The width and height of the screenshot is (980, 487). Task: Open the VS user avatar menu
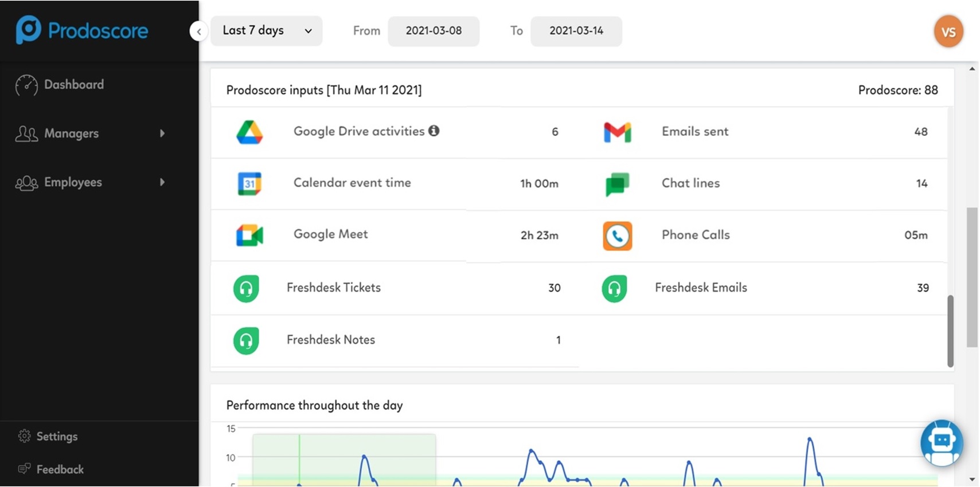point(948,32)
